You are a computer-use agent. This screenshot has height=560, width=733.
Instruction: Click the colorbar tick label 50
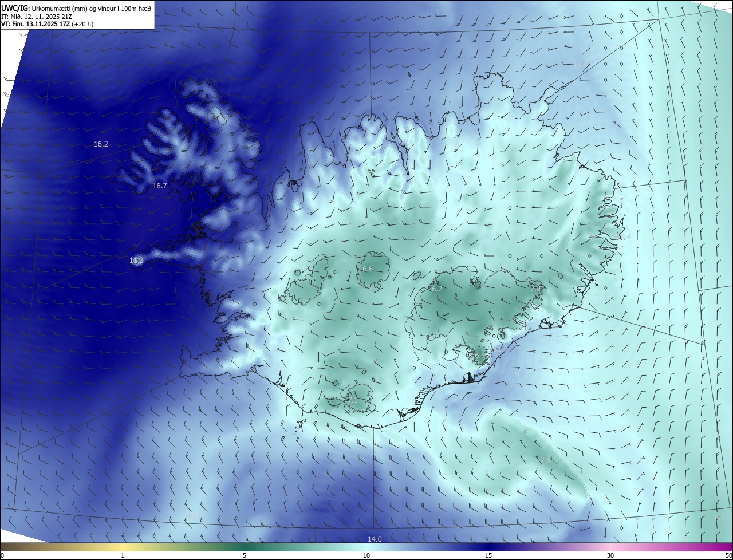point(728,555)
